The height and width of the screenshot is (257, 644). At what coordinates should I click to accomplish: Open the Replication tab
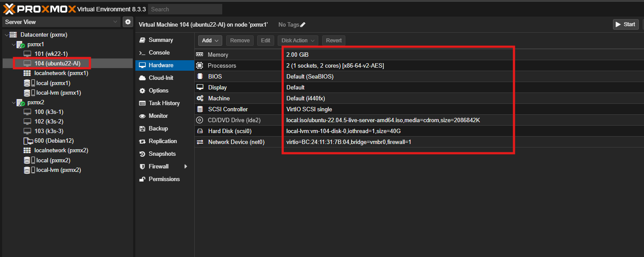coord(165,141)
